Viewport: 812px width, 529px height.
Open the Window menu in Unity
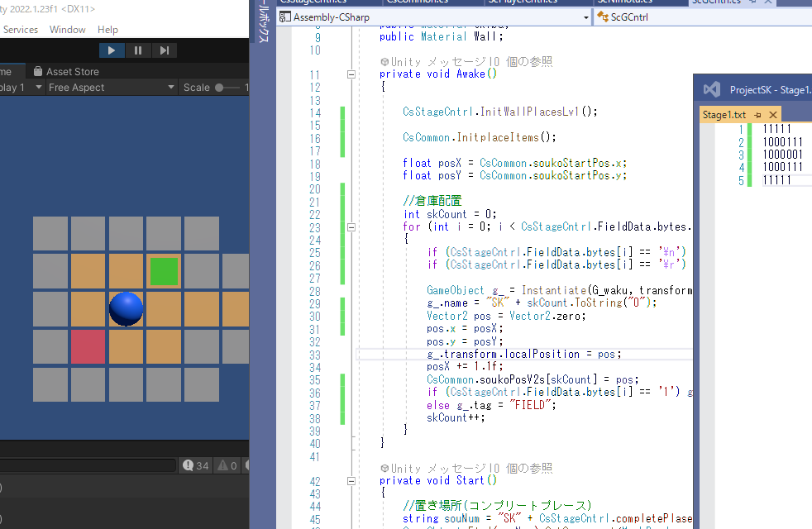[x=67, y=30]
